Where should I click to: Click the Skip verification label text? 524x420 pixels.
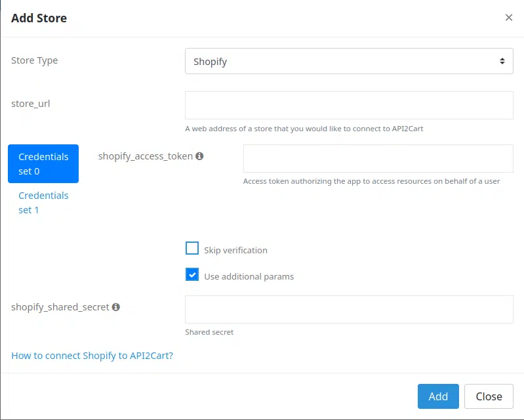click(x=235, y=250)
